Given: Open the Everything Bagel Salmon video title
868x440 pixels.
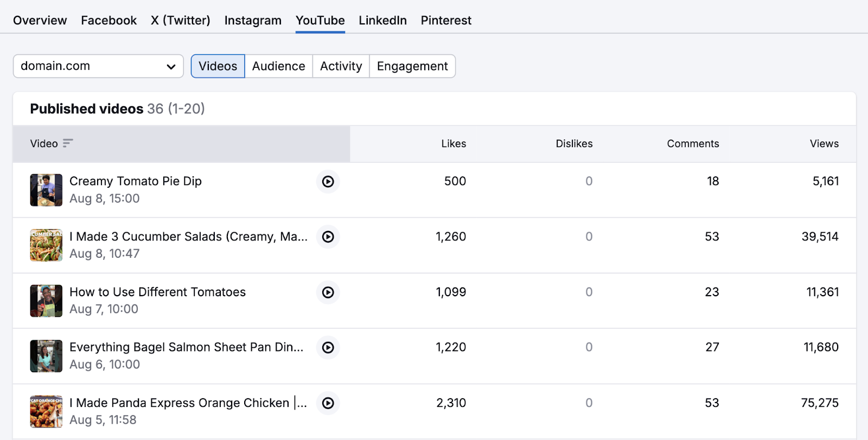Looking at the screenshot, I should click(186, 347).
